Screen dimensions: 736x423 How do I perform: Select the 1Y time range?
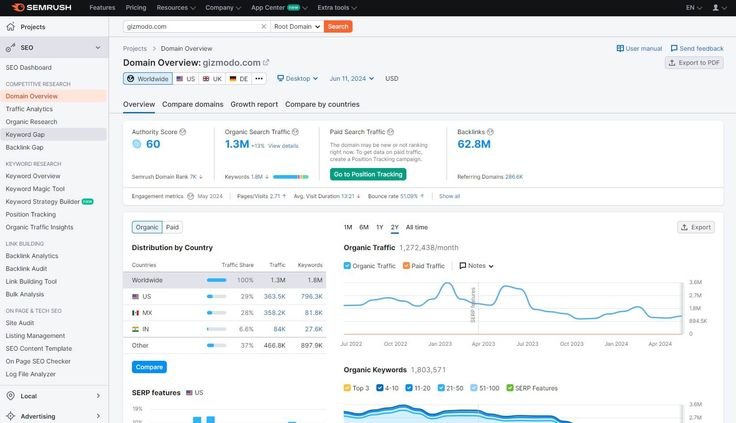click(380, 227)
